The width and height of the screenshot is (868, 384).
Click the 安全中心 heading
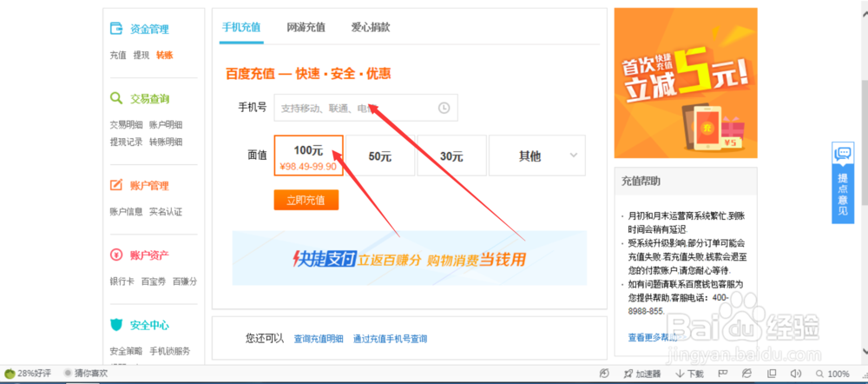tap(149, 325)
